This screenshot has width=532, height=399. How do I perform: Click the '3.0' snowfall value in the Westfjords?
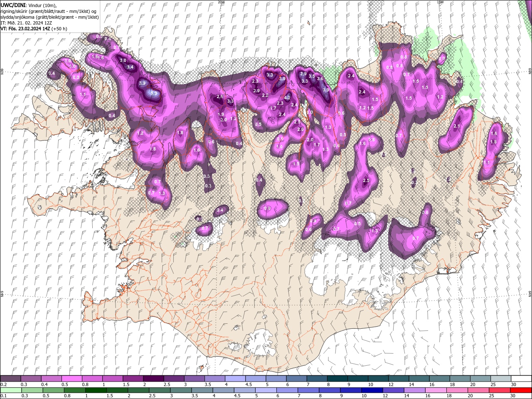[x=123, y=60]
